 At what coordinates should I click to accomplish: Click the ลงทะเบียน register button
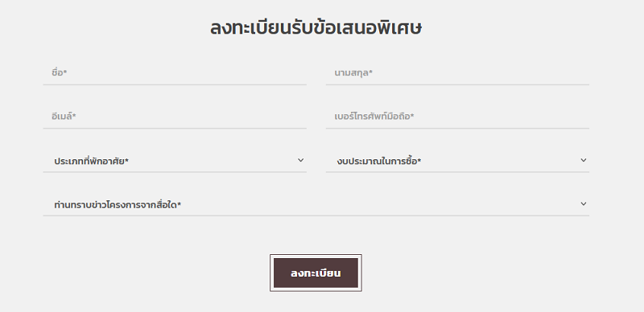[316, 273]
